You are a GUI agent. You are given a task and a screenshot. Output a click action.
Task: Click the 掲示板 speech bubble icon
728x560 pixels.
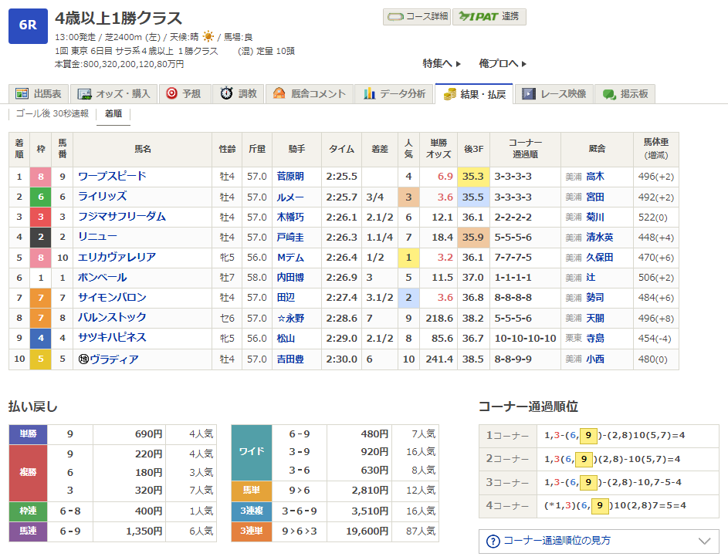click(609, 94)
